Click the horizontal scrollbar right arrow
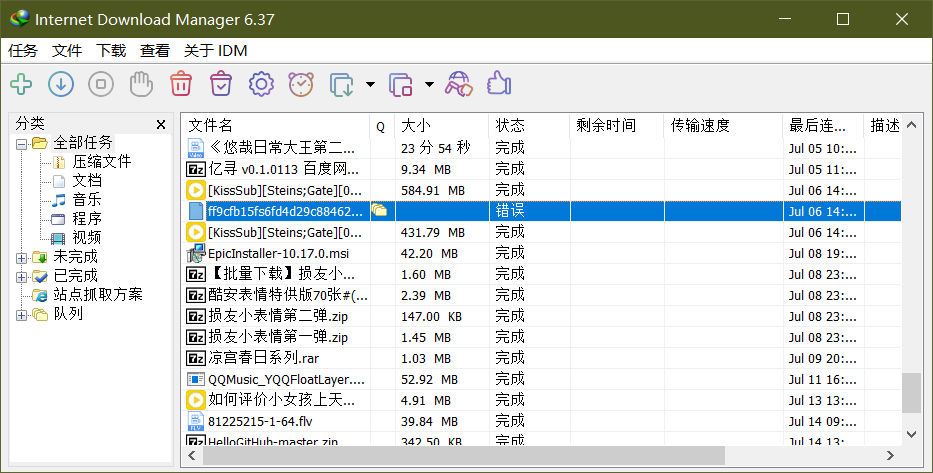 pyautogui.click(x=890, y=456)
